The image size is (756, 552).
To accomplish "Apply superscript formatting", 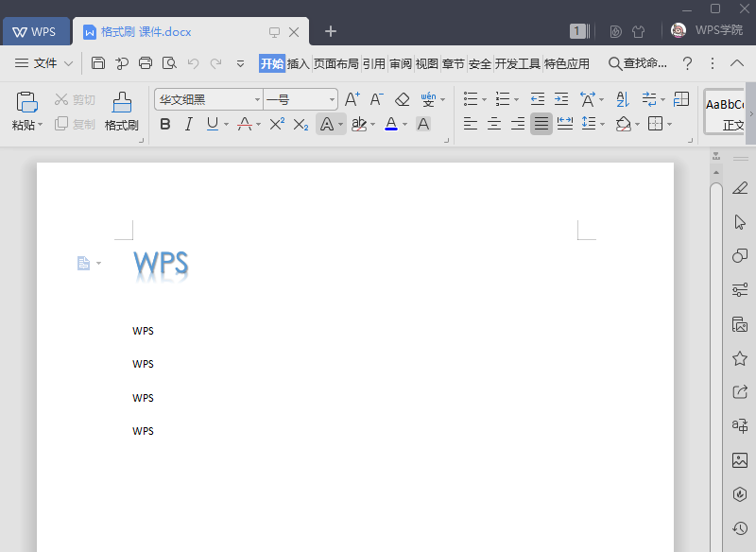I will pos(277,124).
